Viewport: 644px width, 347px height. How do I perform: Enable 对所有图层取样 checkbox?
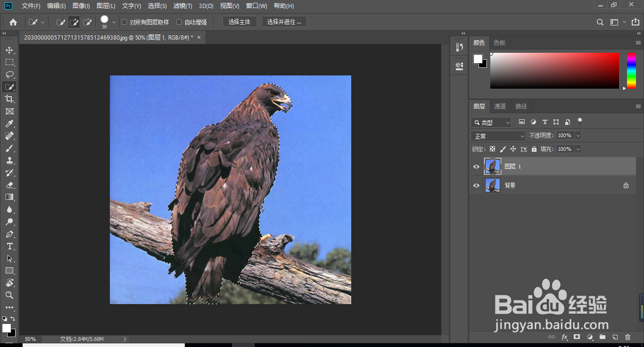124,22
